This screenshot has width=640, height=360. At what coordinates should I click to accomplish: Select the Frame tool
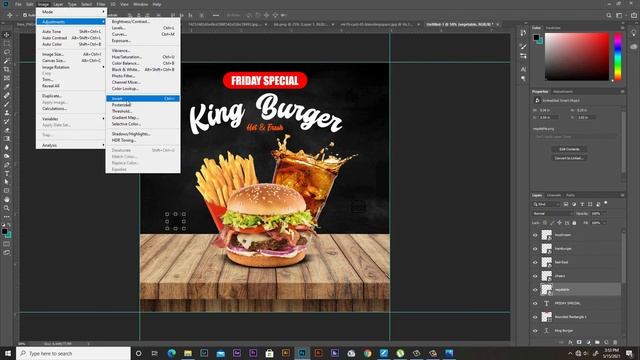7,78
